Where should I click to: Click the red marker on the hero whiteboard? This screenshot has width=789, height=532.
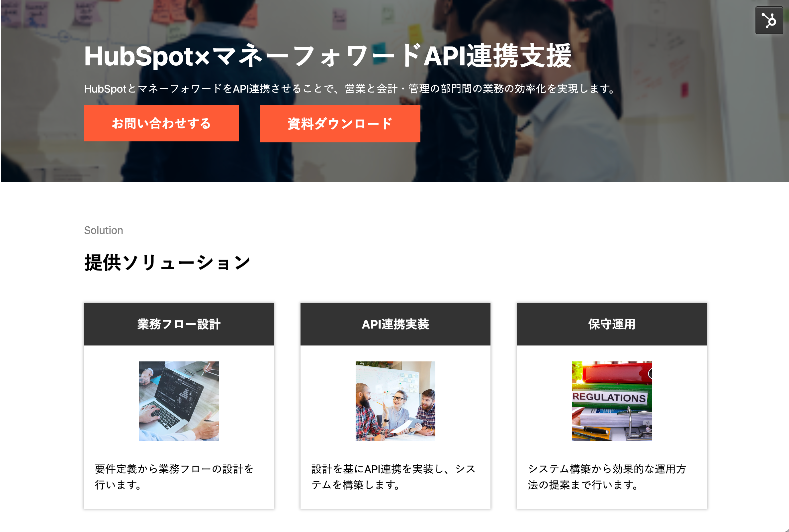click(x=684, y=90)
